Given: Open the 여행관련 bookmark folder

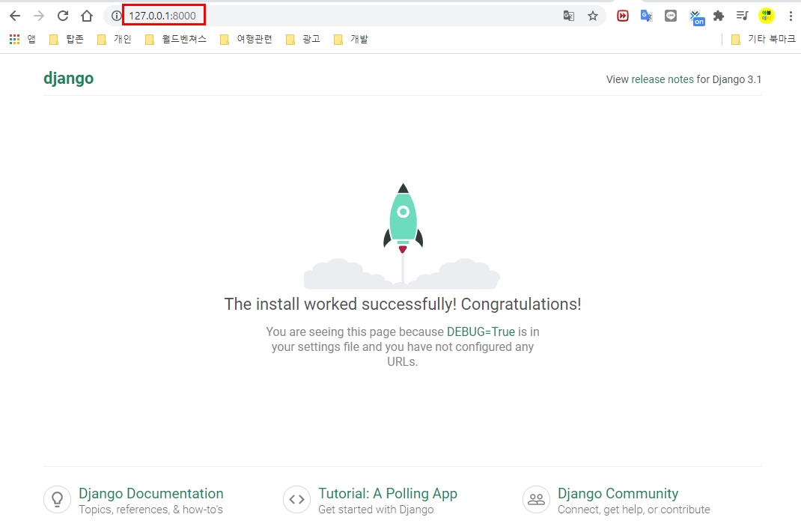Looking at the screenshot, I should pyautogui.click(x=246, y=40).
